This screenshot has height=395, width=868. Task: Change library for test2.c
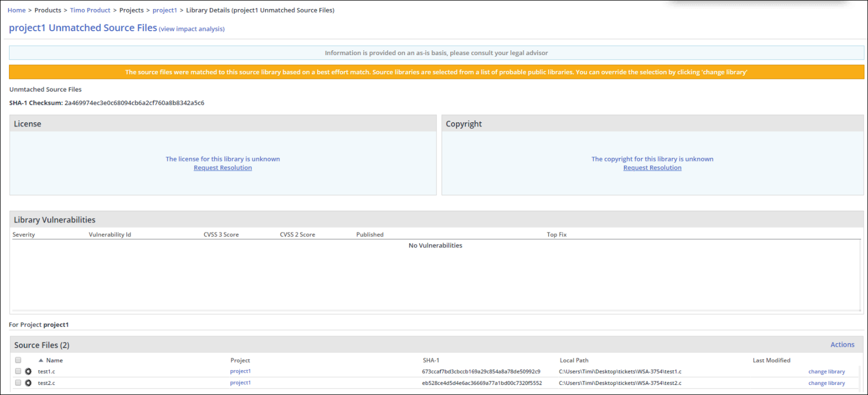tap(826, 383)
